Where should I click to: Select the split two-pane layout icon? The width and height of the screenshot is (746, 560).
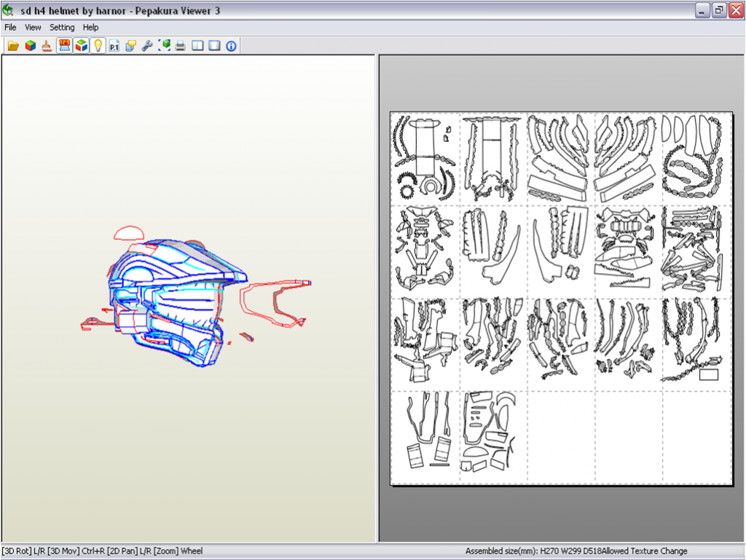(197, 46)
